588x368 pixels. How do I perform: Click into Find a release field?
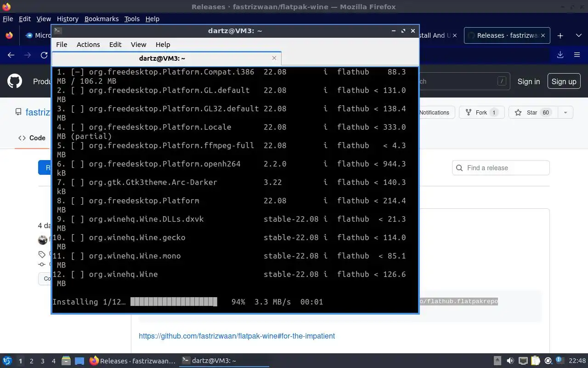click(x=501, y=168)
